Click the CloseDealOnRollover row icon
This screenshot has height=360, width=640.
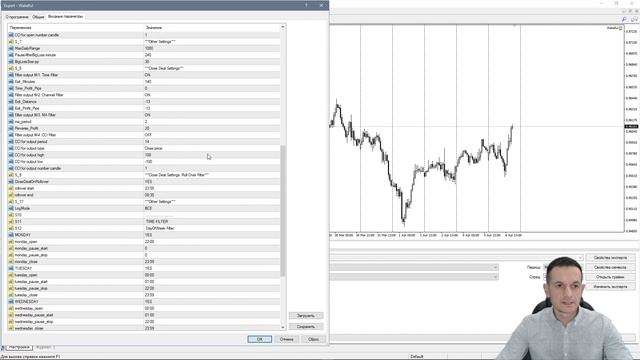point(11,182)
